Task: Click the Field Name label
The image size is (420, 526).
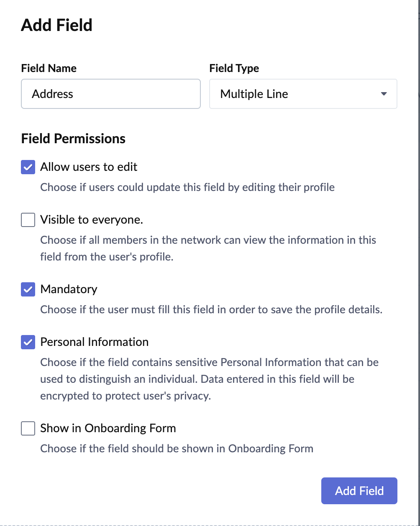Action: (49, 68)
